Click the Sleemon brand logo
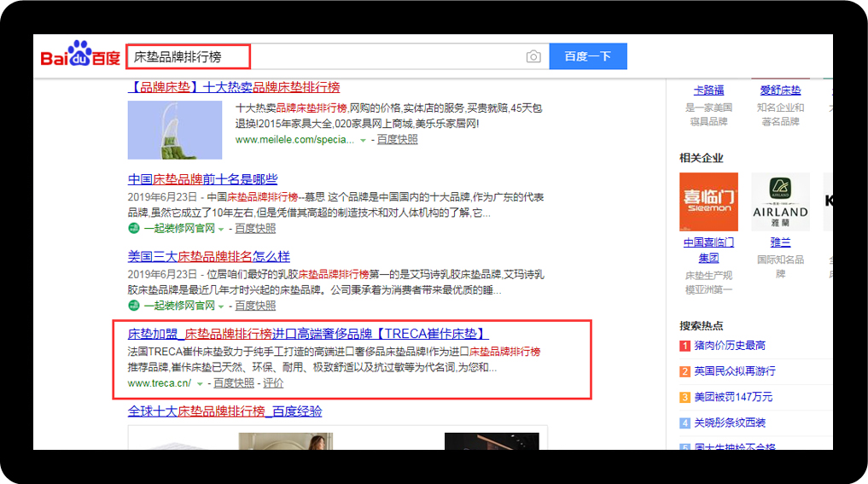 tap(708, 201)
